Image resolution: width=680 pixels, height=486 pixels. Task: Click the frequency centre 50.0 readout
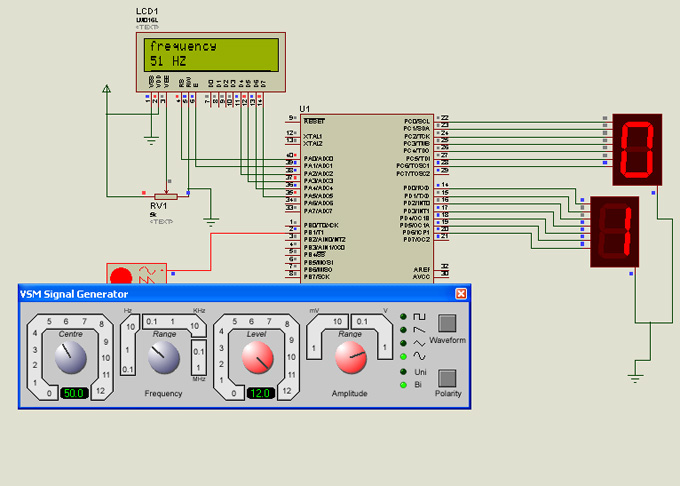[x=73, y=393]
